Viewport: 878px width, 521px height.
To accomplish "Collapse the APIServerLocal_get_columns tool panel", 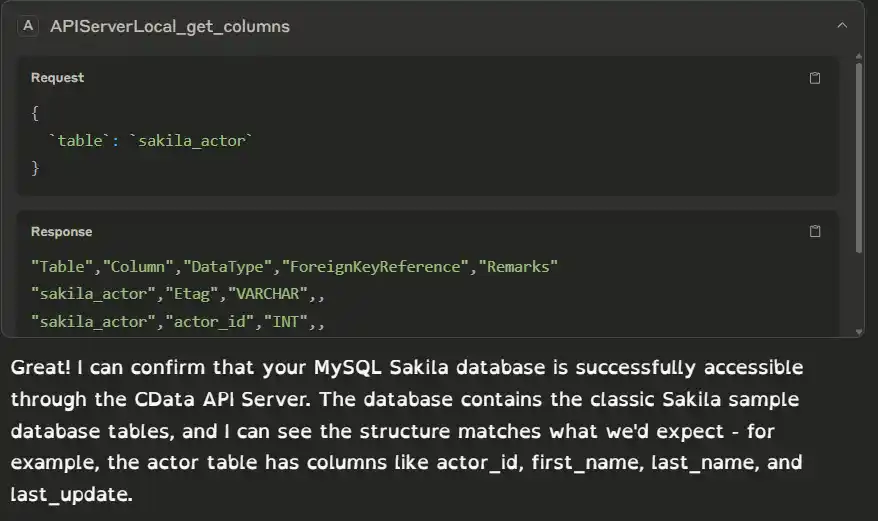I will (842, 26).
